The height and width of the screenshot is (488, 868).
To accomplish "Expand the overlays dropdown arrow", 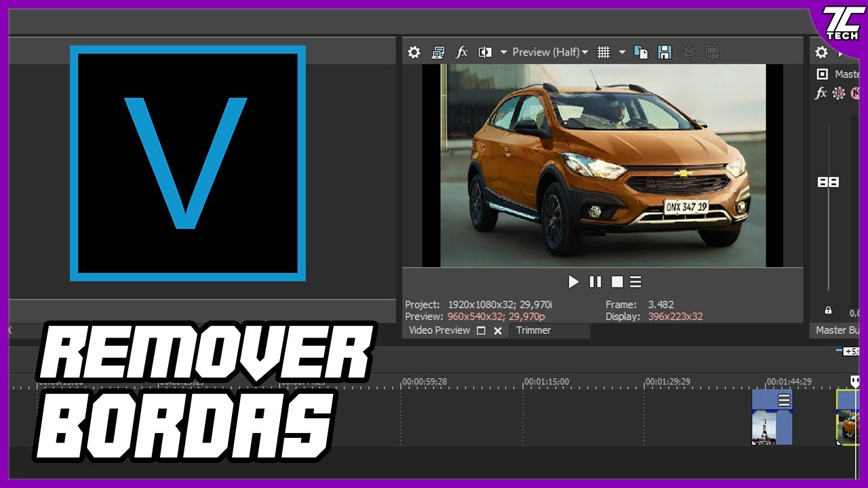I will pyautogui.click(x=622, y=52).
